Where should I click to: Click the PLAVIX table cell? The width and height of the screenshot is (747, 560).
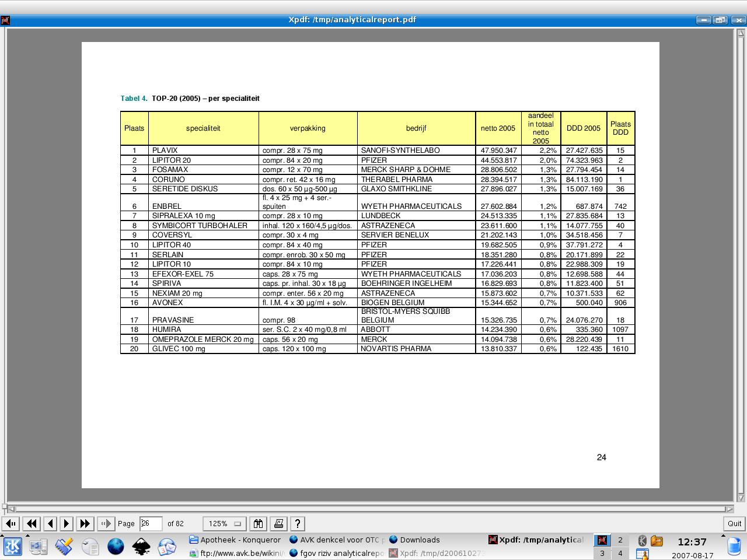(x=203, y=150)
